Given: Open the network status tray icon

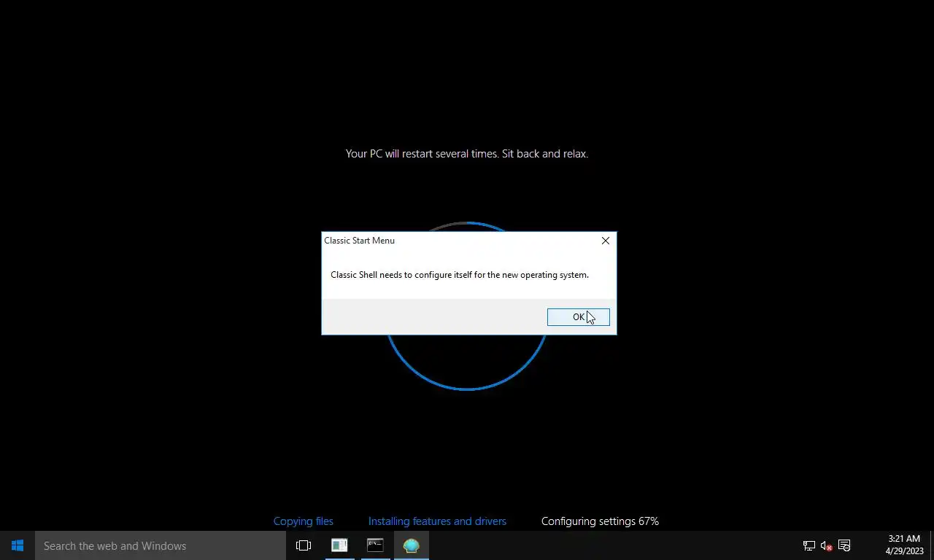Looking at the screenshot, I should (808, 545).
